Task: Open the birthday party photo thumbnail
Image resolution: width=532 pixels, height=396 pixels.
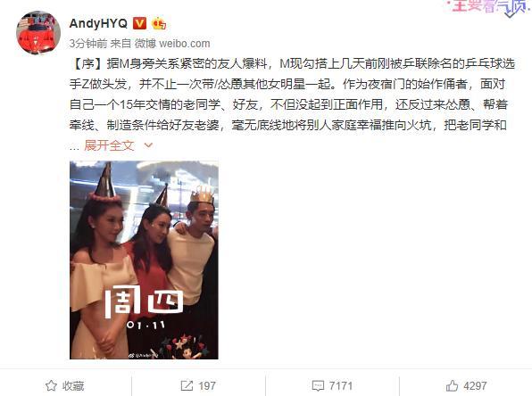Action: click(145, 260)
